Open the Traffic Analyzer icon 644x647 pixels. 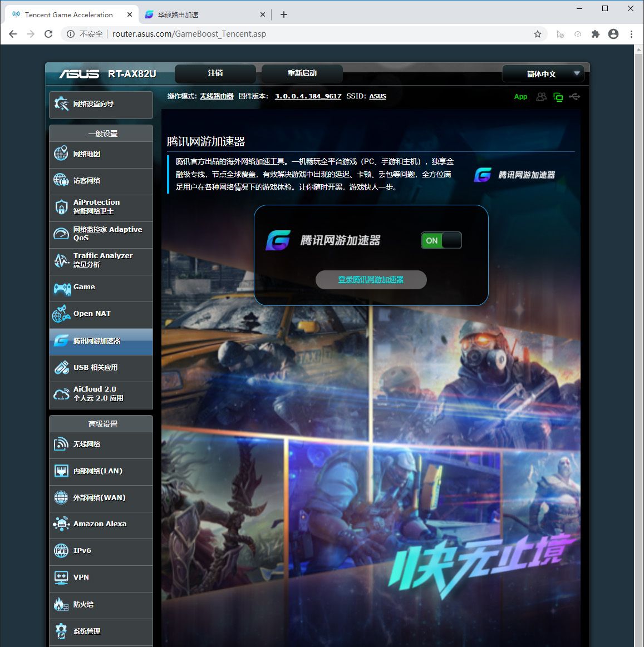[61, 260]
